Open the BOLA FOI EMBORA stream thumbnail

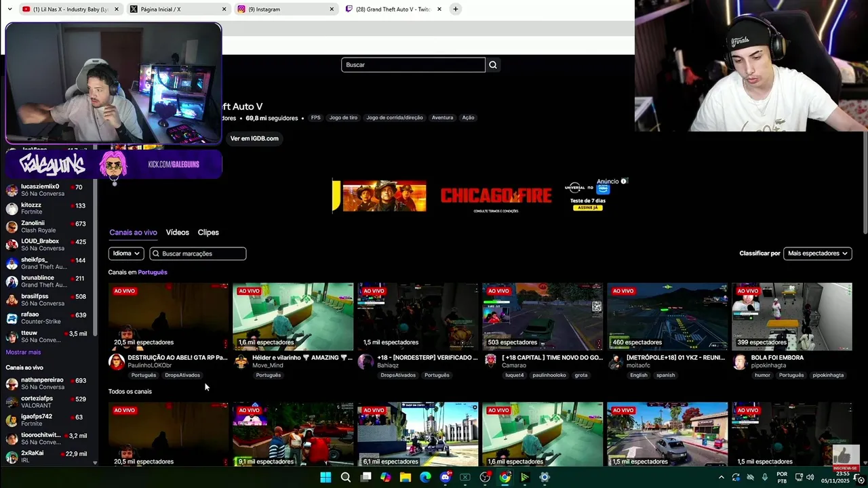tap(792, 317)
